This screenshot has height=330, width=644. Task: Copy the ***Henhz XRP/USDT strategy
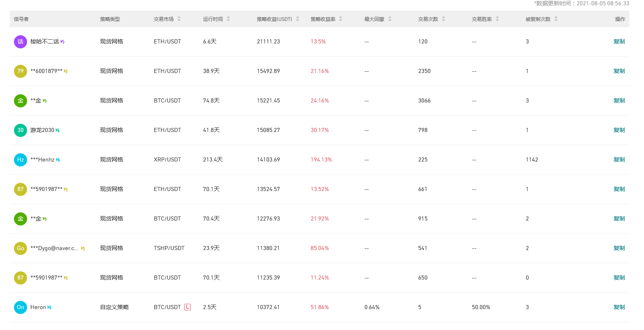[x=619, y=159]
